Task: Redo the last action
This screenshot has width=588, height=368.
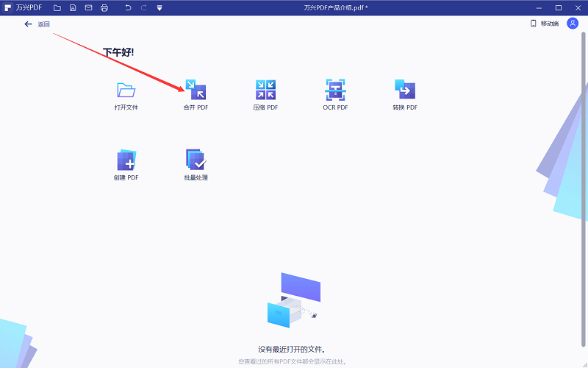Action: click(143, 7)
